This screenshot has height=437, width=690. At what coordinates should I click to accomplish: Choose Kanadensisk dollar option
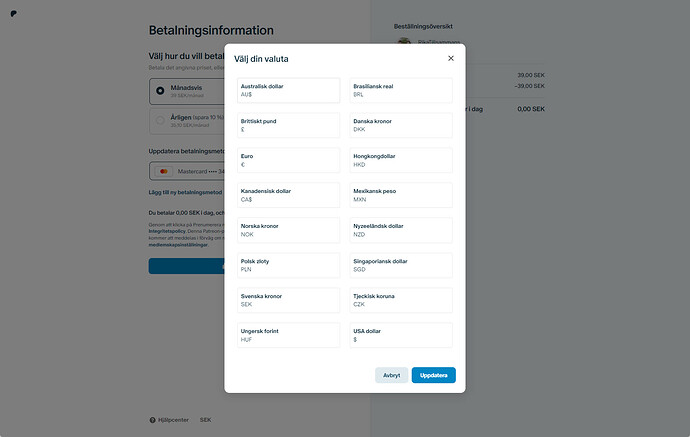click(288, 195)
